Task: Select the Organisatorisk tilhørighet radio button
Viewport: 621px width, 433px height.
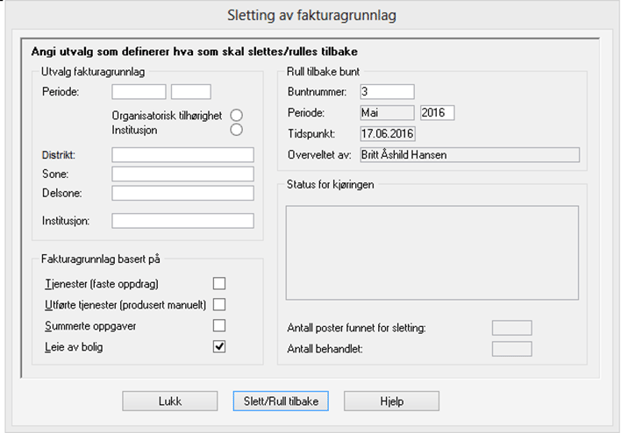Action: (x=237, y=114)
